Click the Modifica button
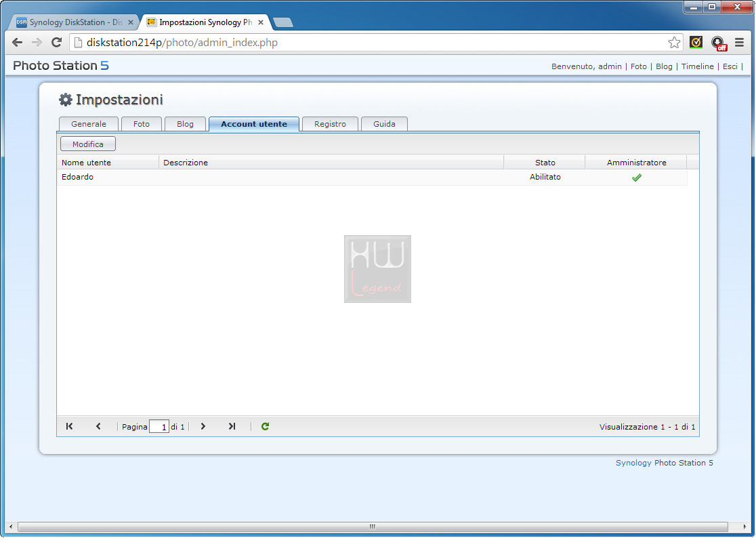756x538 pixels. click(x=88, y=144)
